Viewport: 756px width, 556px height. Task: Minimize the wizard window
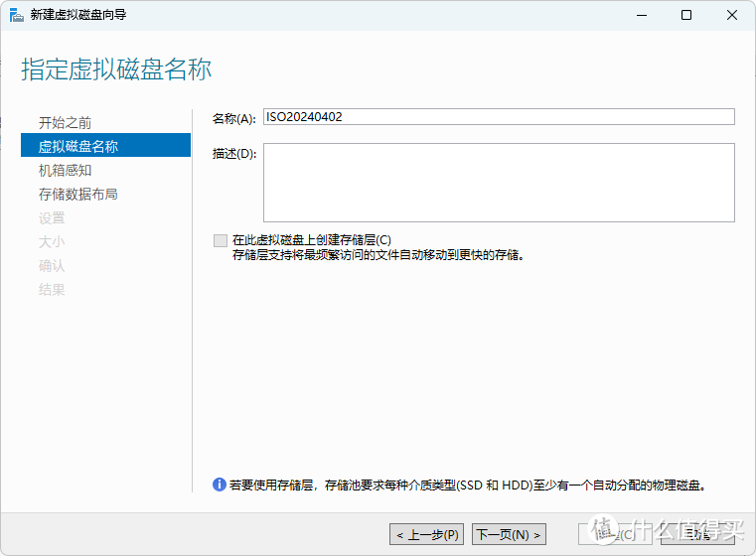(x=642, y=15)
